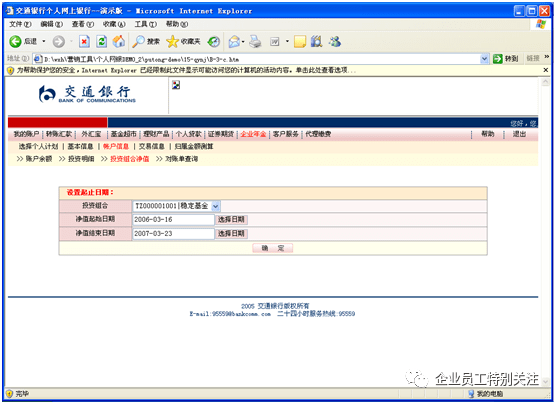Screen dimensions: 556x404
Task: Go to 投资组合净值 page
Action: [x=129, y=159]
